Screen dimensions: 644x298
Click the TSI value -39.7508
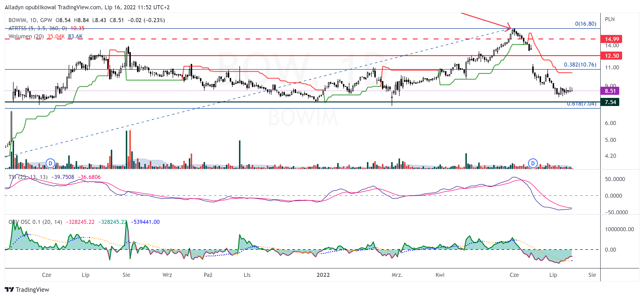pyautogui.click(x=63, y=177)
